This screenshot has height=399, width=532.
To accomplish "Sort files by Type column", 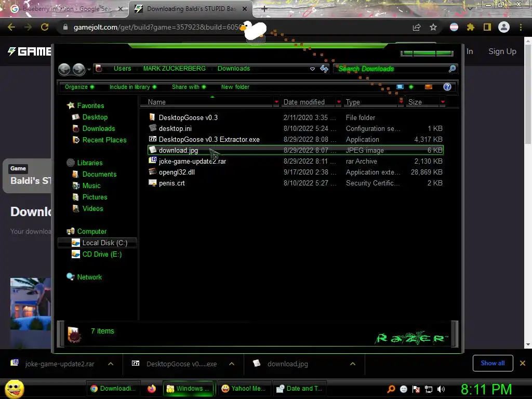I will point(353,102).
